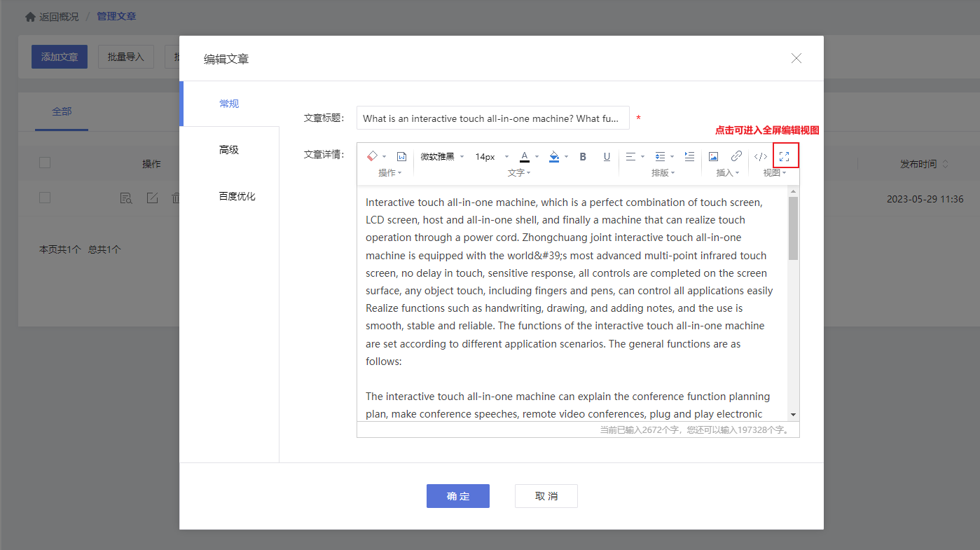Click the insert hyperlink icon
Screen dimensions: 980x550
pyautogui.click(x=736, y=156)
